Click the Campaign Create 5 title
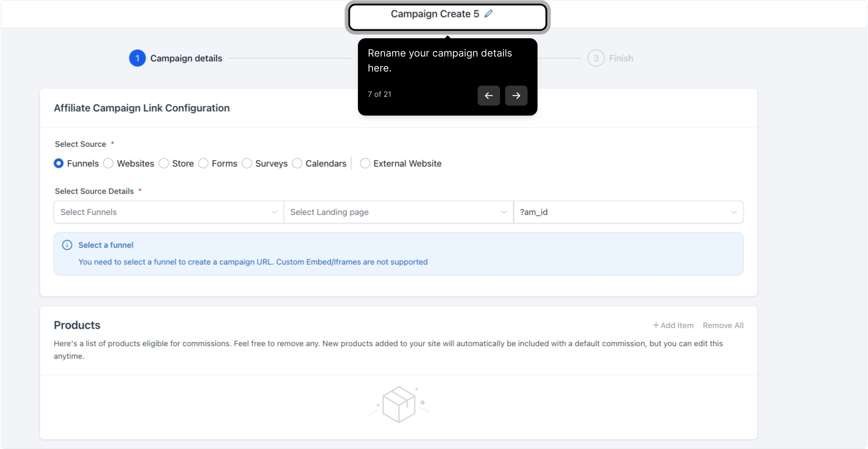The width and height of the screenshot is (868, 449). pyautogui.click(x=435, y=14)
